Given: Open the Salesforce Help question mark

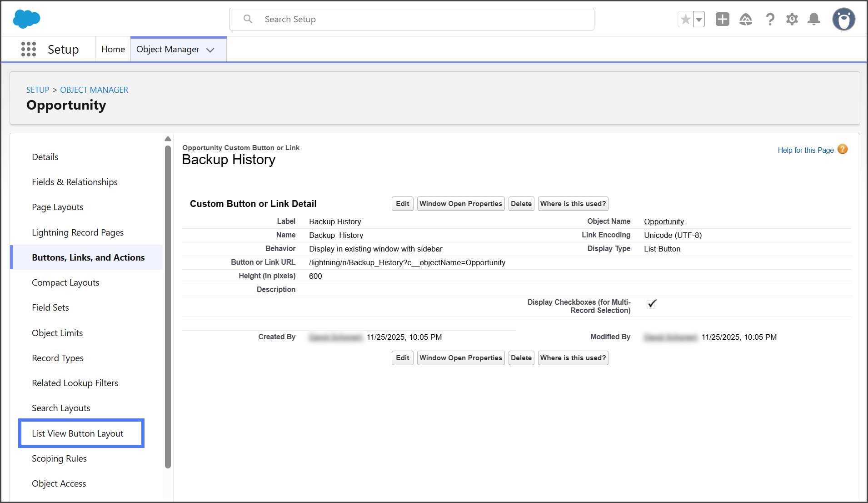Looking at the screenshot, I should tap(770, 19).
